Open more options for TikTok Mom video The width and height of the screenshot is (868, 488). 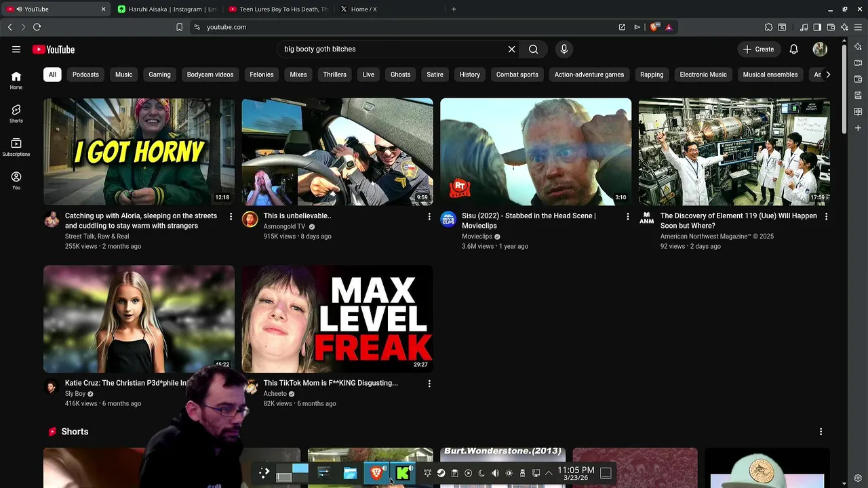point(429,384)
